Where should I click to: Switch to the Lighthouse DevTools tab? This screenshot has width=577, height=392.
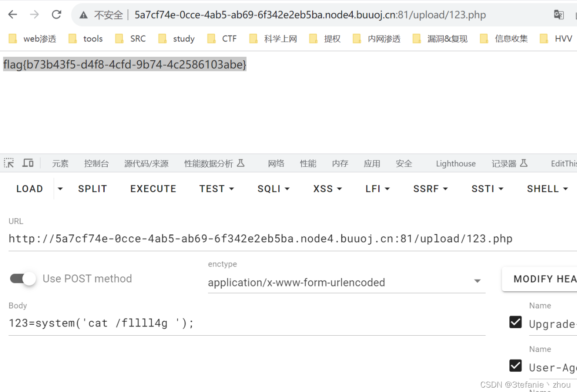click(456, 164)
